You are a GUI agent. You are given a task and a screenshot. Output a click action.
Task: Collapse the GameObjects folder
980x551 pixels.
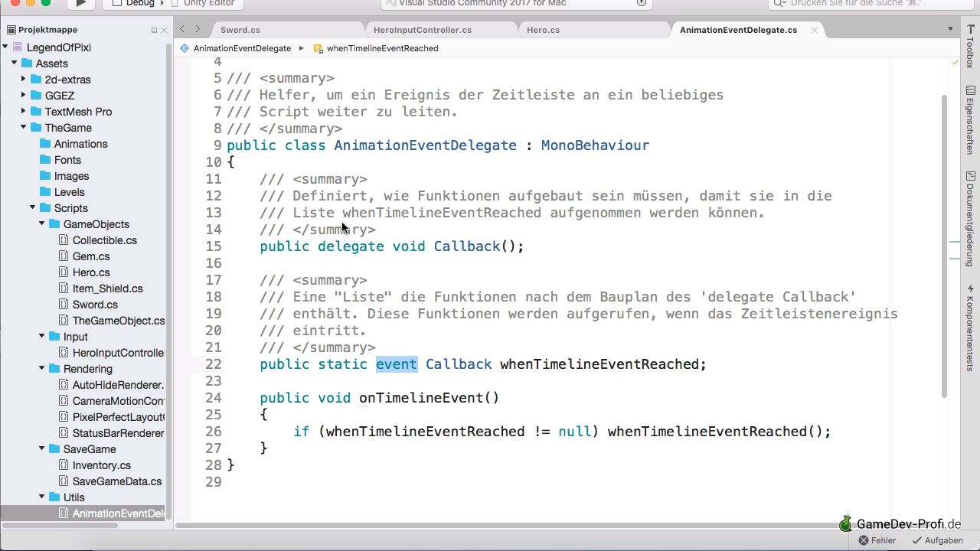(x=41, y=224)
